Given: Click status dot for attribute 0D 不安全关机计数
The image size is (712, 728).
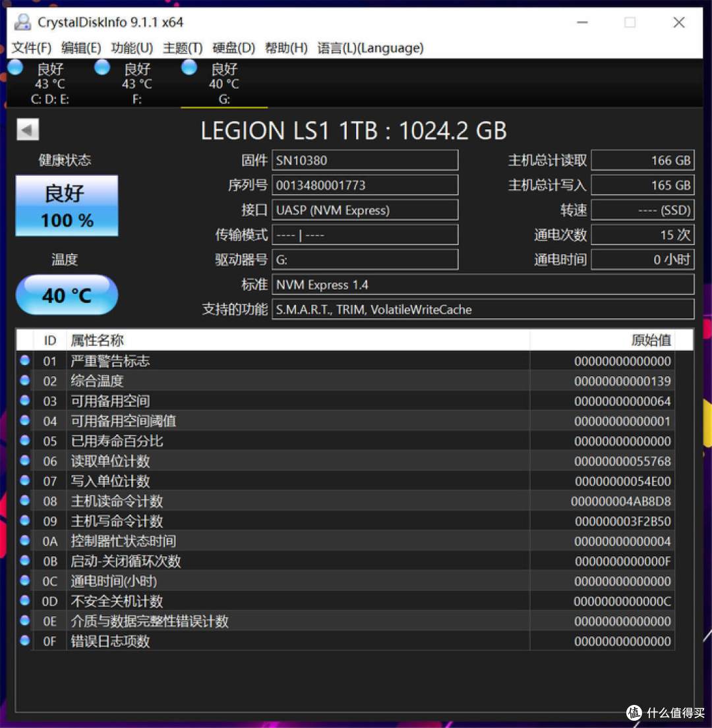Looking at the screenshot, I should click(x=25, y=600).
